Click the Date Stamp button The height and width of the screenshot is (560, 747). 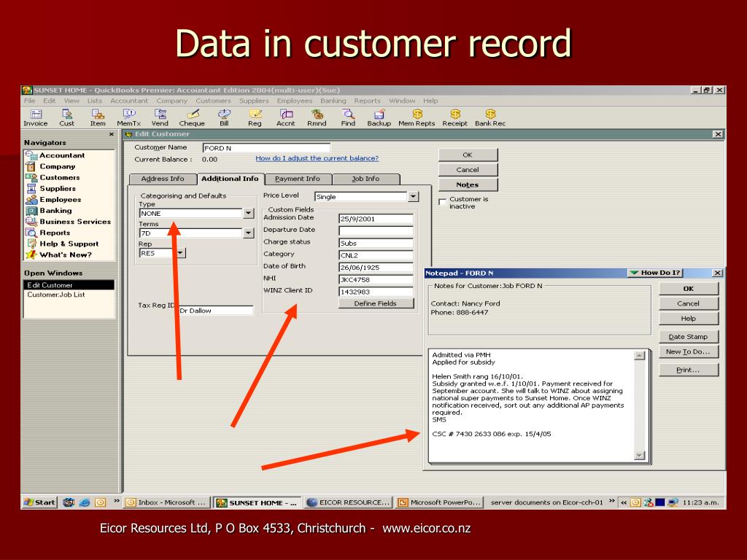(x=688, y=337)
